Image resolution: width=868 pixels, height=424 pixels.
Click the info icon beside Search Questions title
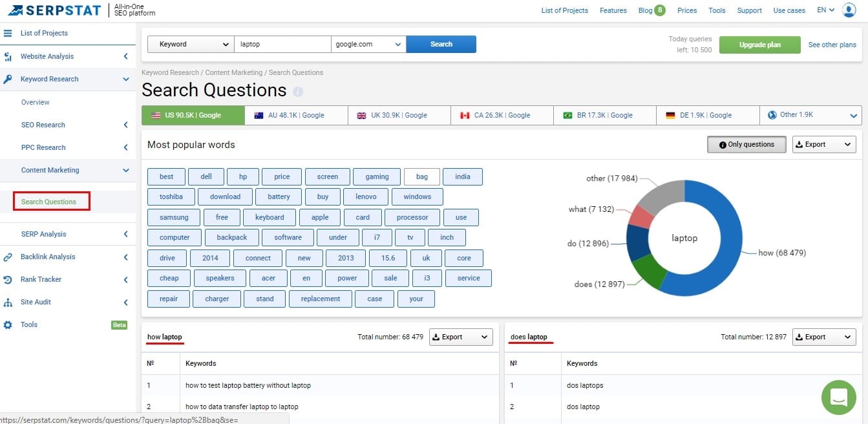coord(297,92)
